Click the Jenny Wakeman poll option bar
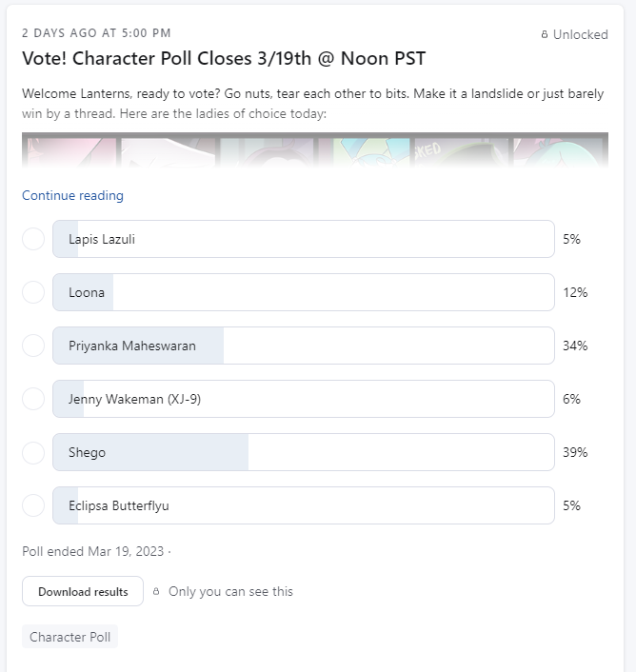Screen dimensions: 636x672 click(x=304, y=399)
